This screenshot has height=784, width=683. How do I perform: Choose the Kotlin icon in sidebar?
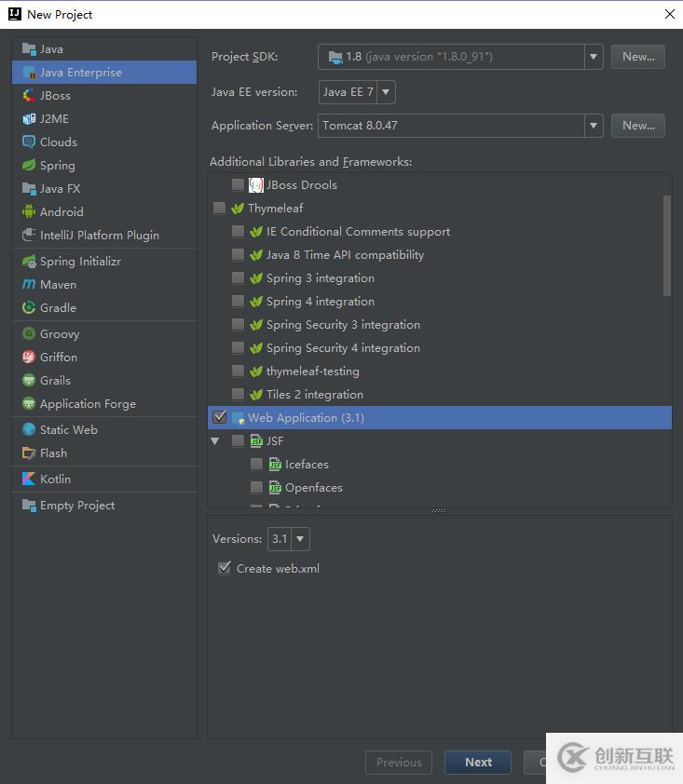pos(30,479)
